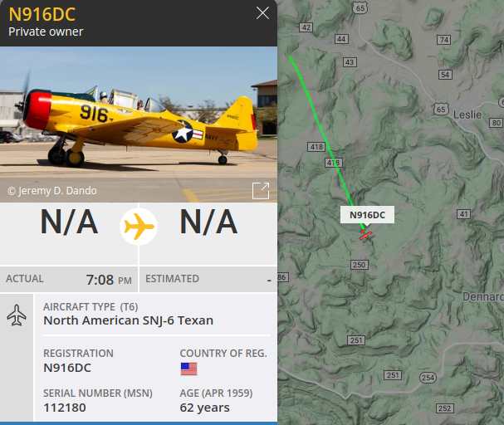The image size is (504, 425).
Task: Click the serial number 112180
Action: click(65, 408)
